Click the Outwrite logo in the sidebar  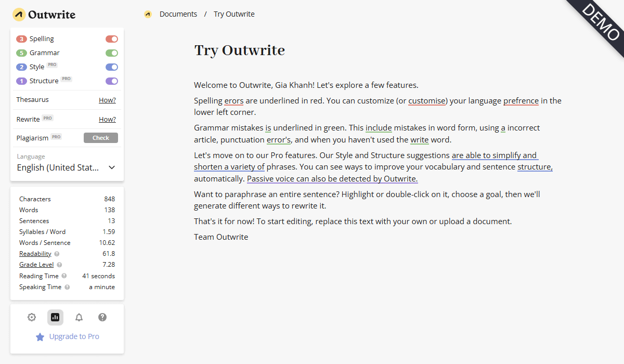[x=44, y=15]
